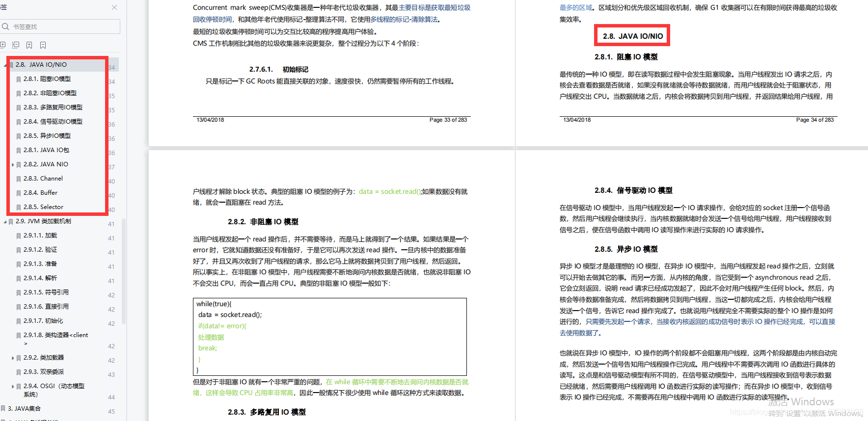Click the 2.8.1. 阻塞 IO 模型 page heading
The image size is (868, 421).
tap(626, 57)
